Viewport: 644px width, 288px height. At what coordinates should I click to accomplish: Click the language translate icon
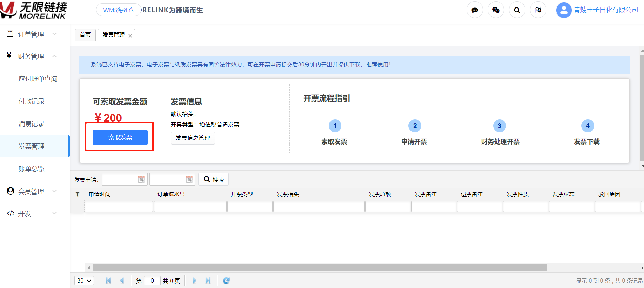coord(538,10)
